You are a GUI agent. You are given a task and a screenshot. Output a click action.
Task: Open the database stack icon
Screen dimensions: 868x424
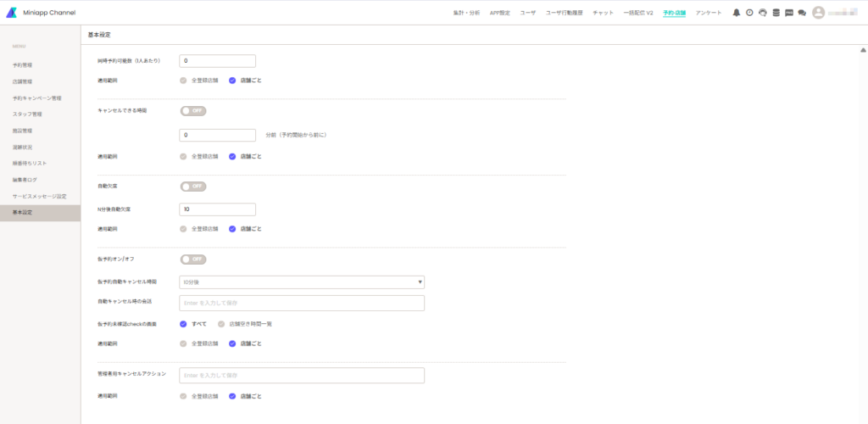pos(776,13)
